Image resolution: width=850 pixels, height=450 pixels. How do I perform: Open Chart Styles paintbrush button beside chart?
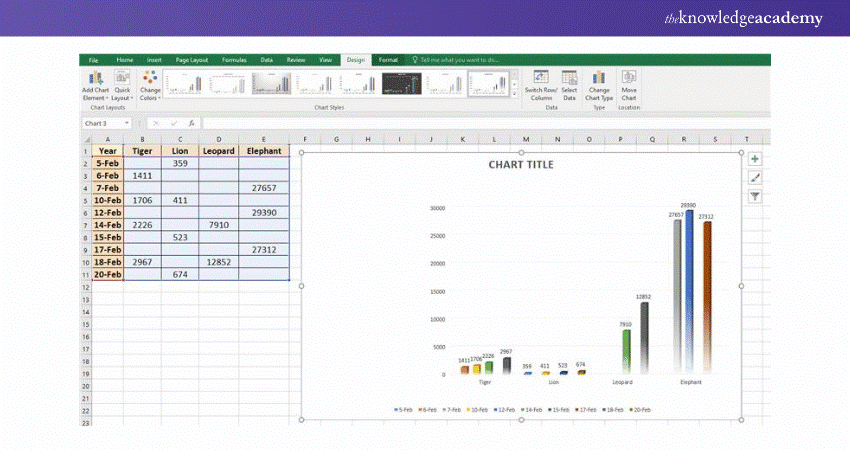(x=755, y=178)
